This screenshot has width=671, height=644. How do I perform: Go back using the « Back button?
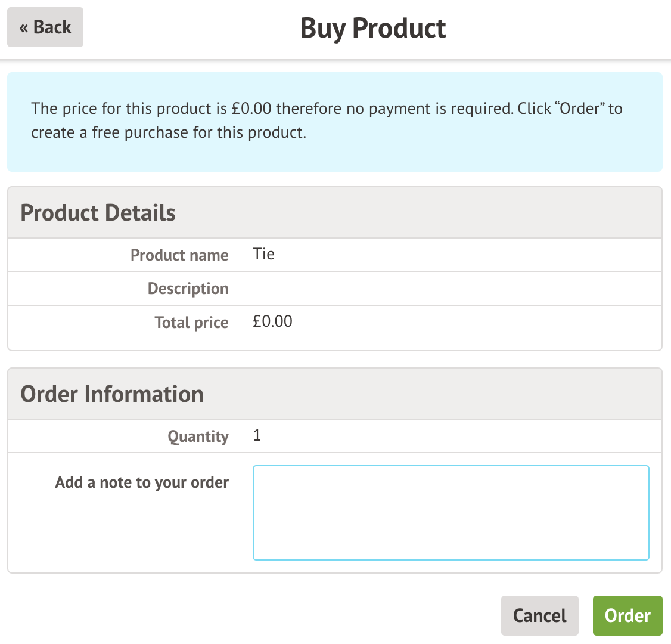[x=45, y=27]
